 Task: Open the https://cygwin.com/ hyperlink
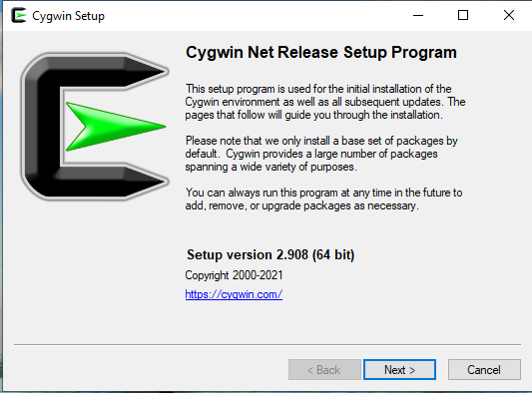(x=234, y=294)
